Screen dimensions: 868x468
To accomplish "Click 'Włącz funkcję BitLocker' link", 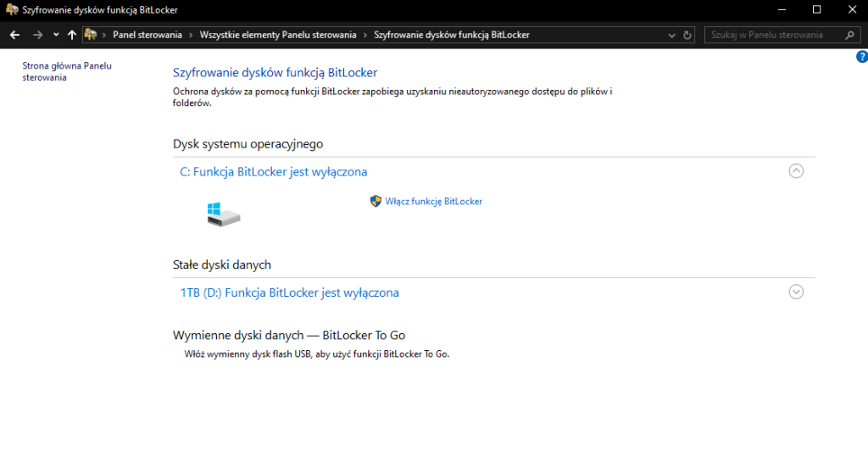I will point(433,202).
